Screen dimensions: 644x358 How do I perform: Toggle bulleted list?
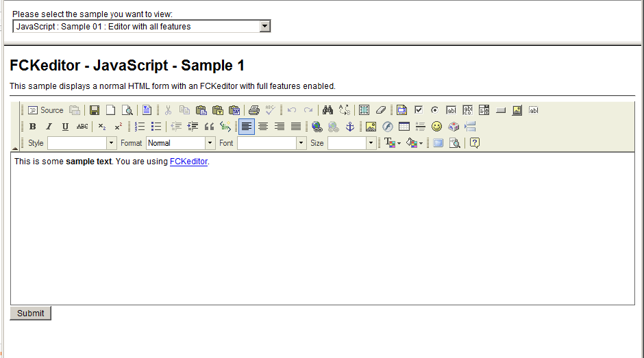click(x=156, y=127)
